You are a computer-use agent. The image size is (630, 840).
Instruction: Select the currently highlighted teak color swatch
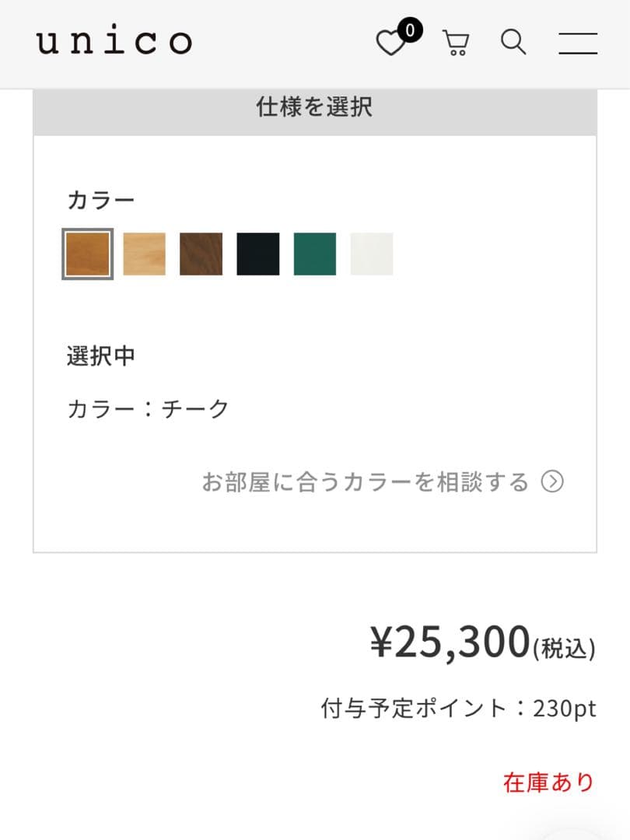(87, 254)
